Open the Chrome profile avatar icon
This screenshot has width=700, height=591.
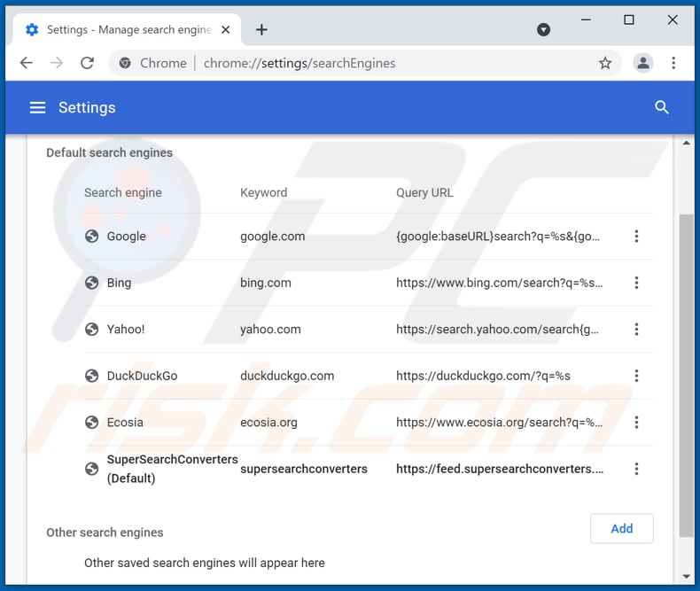pyautogui.click(x=643, y=63)
